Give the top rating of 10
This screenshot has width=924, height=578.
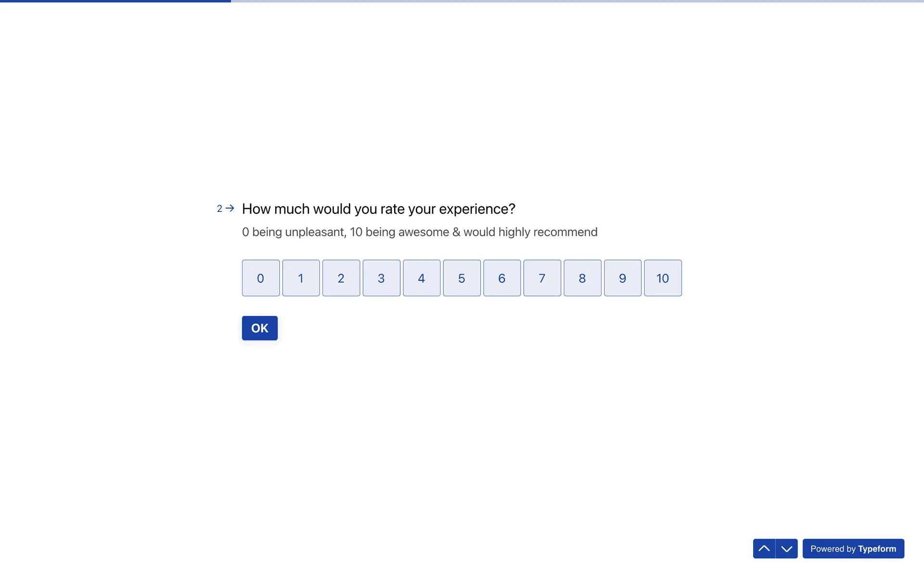point(663,278)
